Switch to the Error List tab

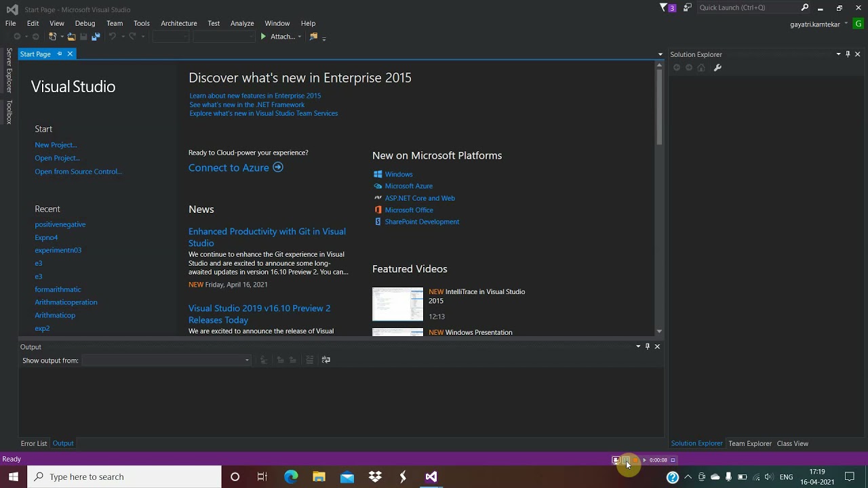pyautogui.click(x=34, y=443)
